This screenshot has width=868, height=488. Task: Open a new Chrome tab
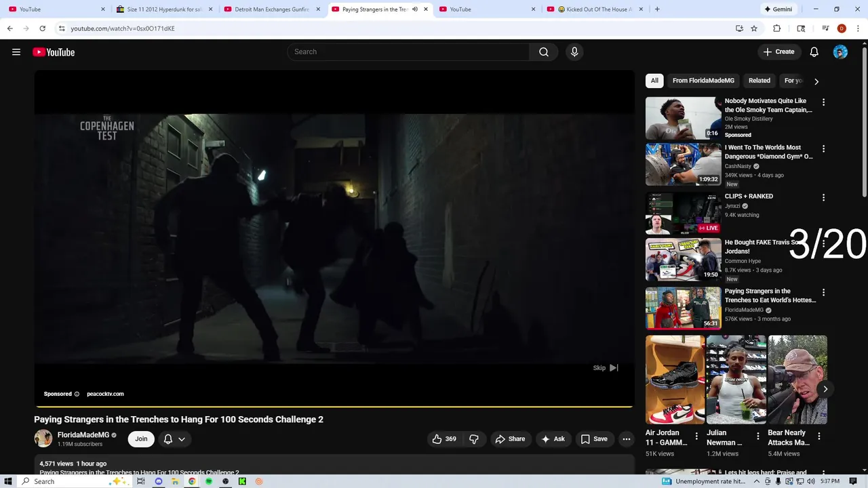click(x=657, y=9)
